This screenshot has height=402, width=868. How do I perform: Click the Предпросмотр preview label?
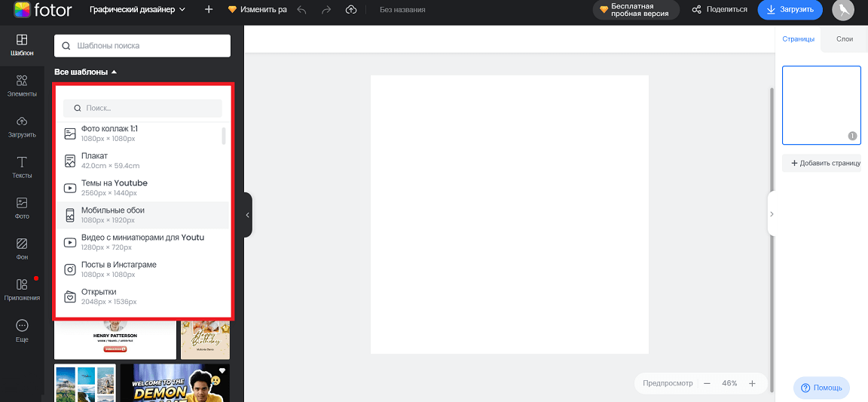tap(668, 383)
